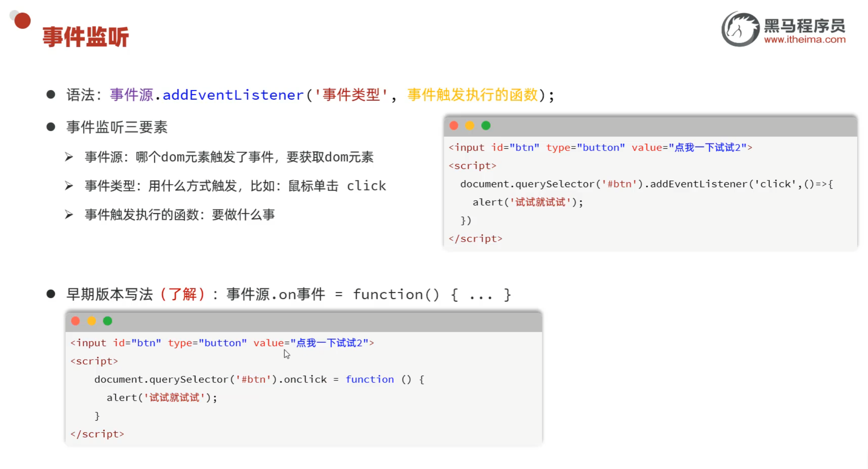Click the blue function keyword in lower code
The image size is (868, 469).
(370, 379)
